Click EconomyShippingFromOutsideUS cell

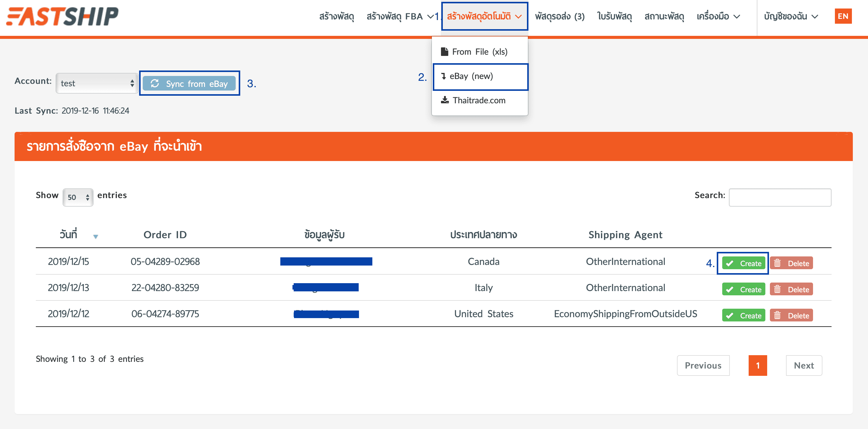tap(625, 314)
